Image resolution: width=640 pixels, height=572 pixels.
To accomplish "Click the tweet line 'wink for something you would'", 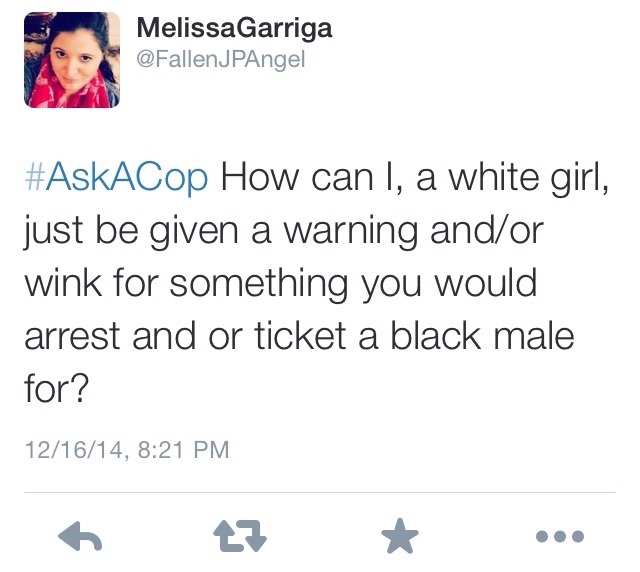I will point(281,283).
